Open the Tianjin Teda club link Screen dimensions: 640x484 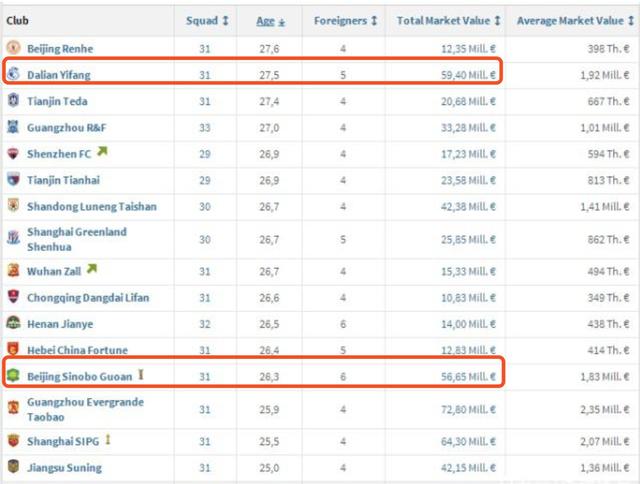click(x=57, y=101)
